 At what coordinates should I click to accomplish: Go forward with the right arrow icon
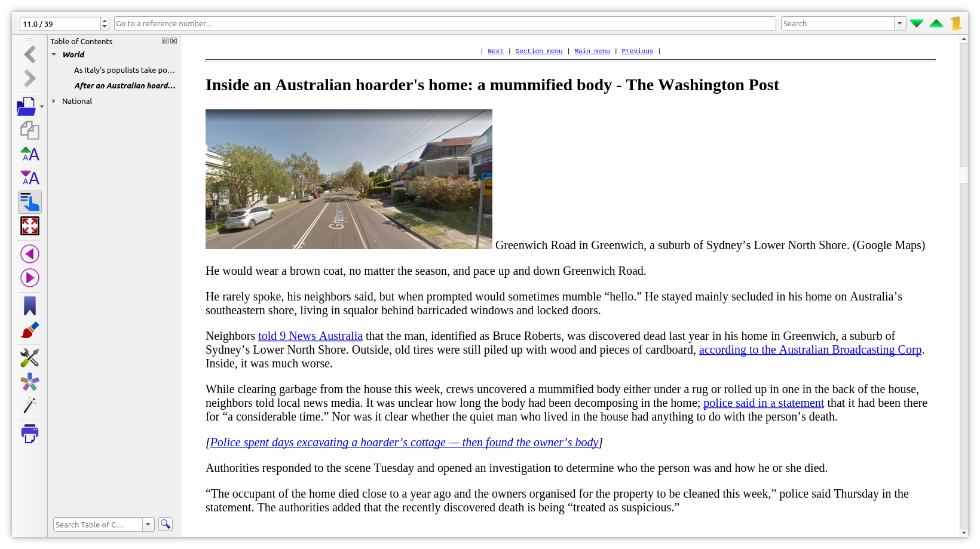(30, 78)
